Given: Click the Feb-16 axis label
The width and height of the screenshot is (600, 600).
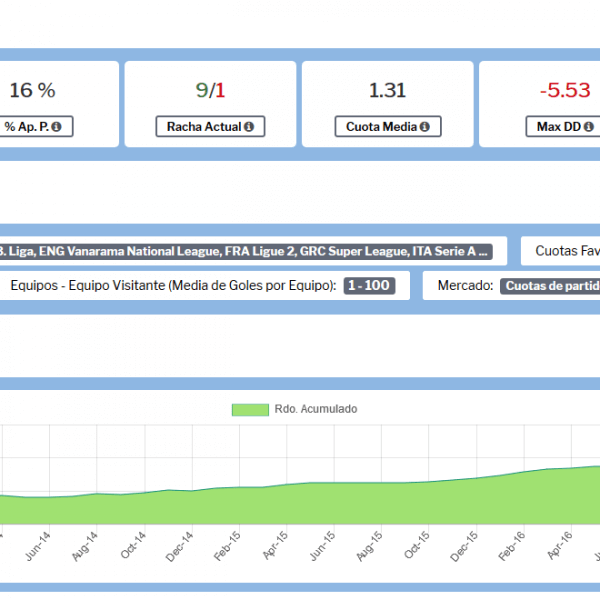Looking at the screenshot, I should tap(512, 546).
